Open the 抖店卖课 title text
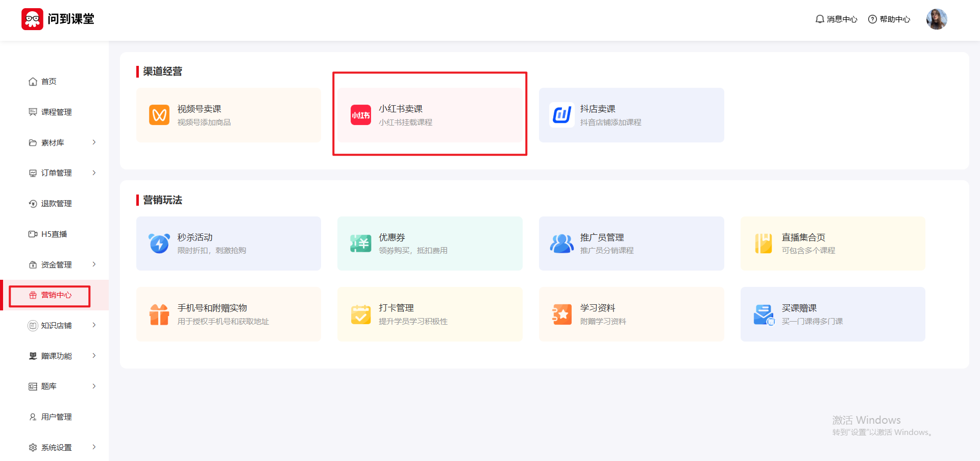The image size is (980, 461). [598, 109]
